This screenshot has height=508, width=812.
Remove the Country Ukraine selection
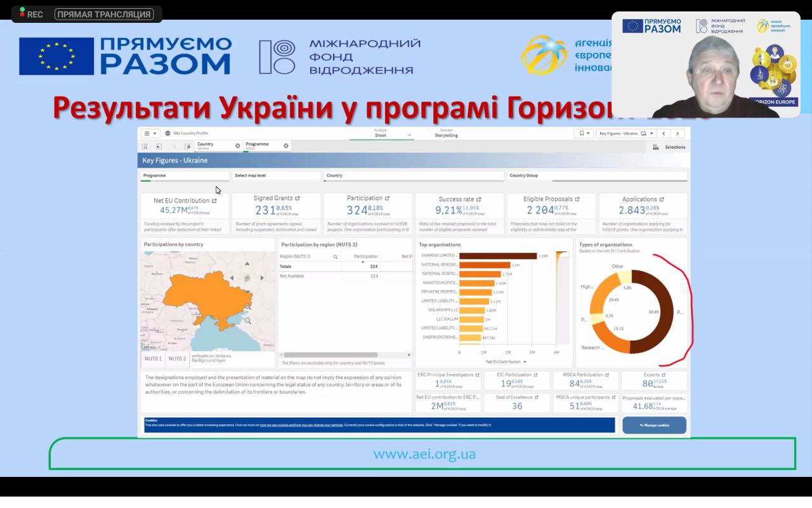pyautogui.click(x=238, y=146)
